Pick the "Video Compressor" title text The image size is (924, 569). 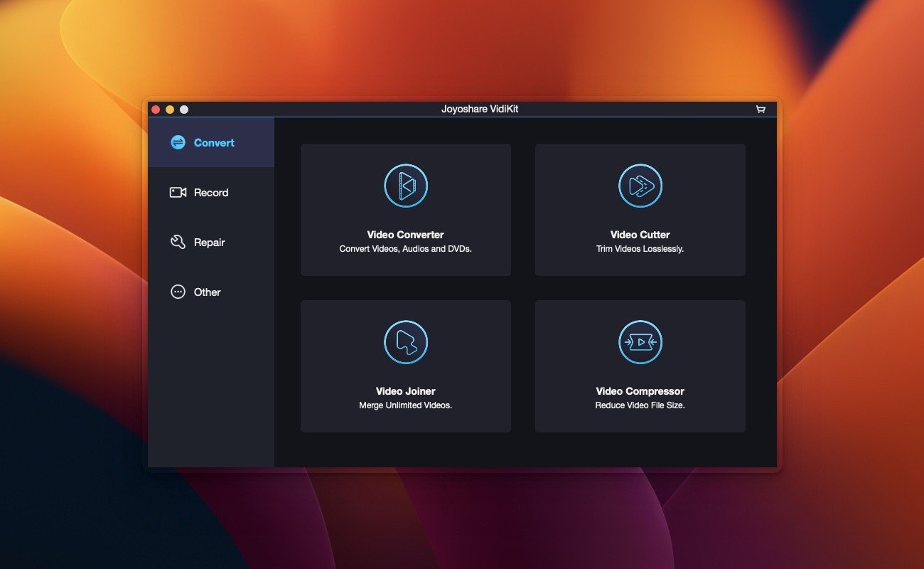[640, 391]
